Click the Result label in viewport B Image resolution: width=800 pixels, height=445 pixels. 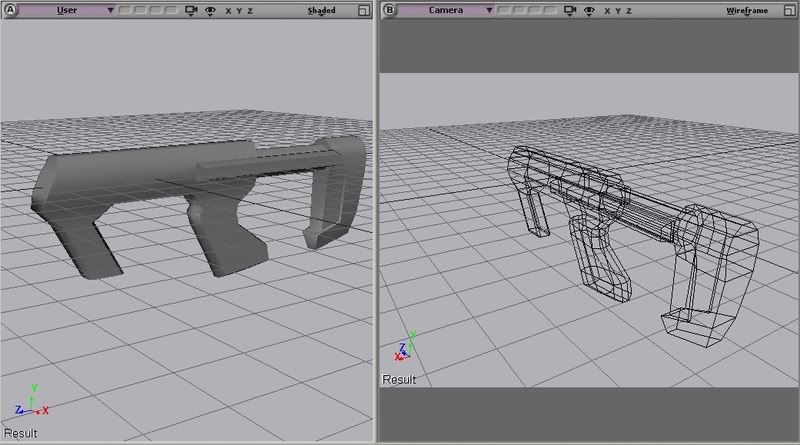coord(399,380)
